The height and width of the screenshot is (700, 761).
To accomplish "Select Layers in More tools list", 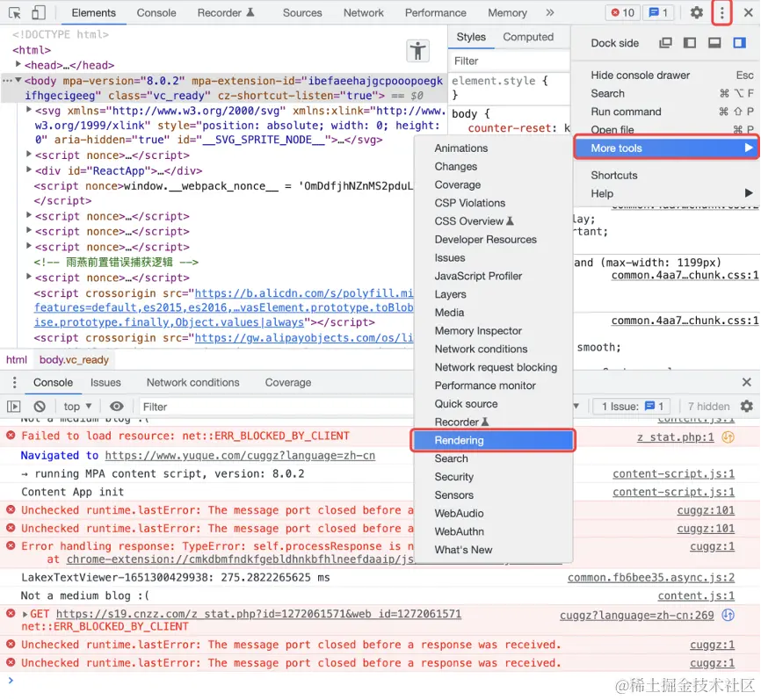I will (x=451, y=294).
